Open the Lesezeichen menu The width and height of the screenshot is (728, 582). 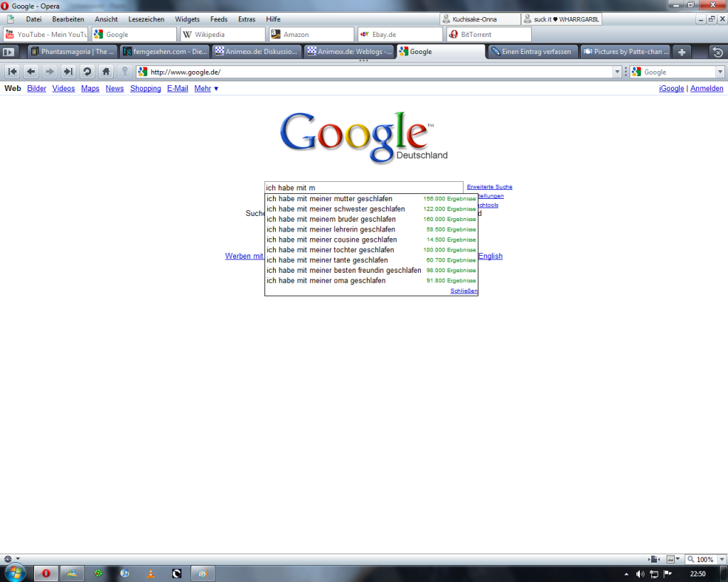(146, 19)
